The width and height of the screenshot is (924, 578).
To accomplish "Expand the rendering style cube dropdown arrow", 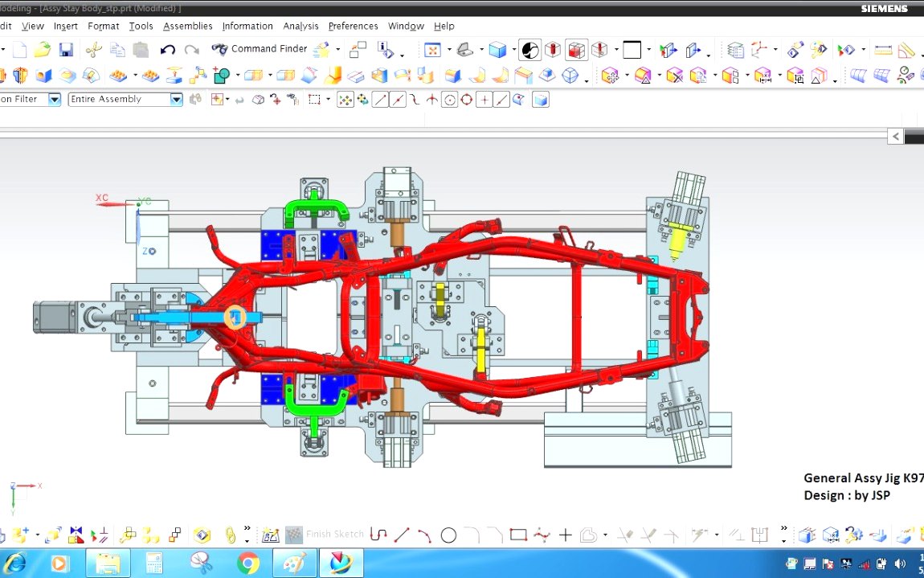I will point(513,50).
